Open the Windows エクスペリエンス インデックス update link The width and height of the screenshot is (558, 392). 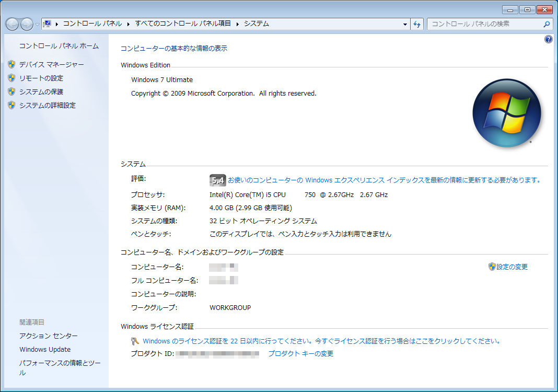385,180
